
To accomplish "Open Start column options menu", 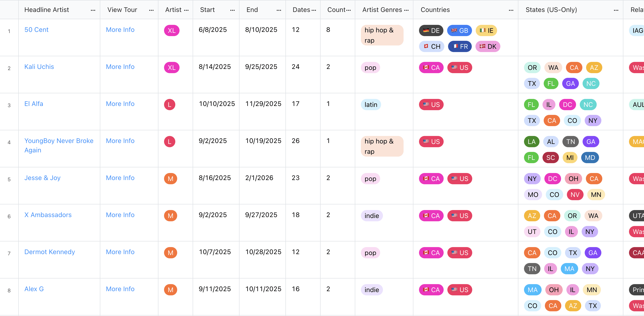I will click(x=232, y=10).
